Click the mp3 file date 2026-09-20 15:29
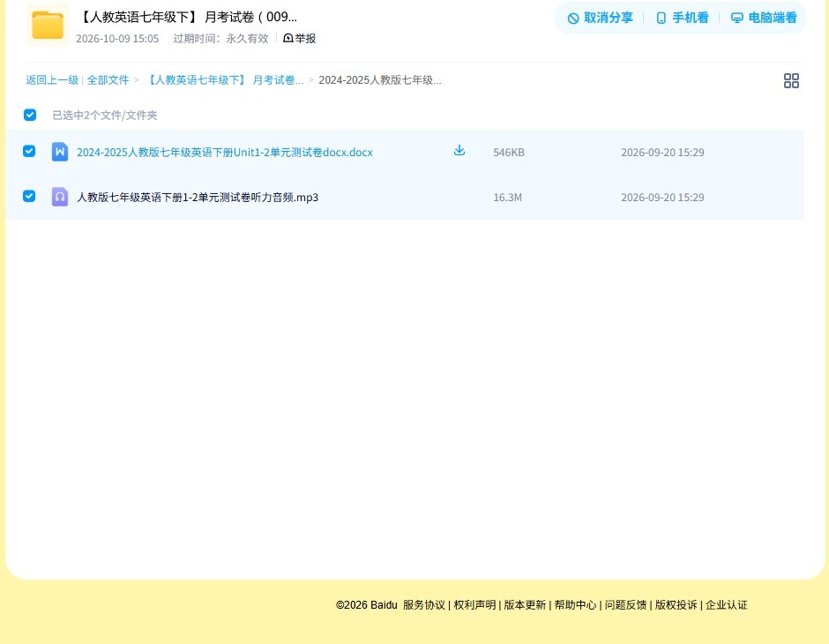Image resolution: width=829 pixels, height=644 pixels. [662, 198]
